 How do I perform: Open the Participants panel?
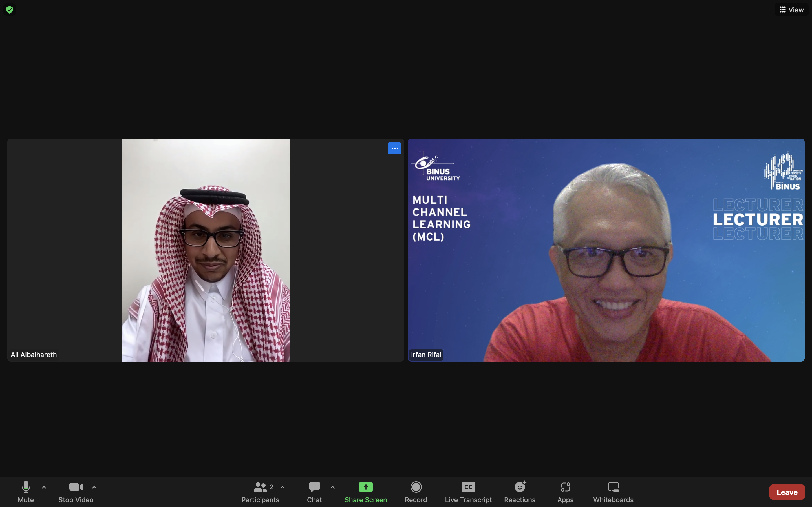[x=260, y=492]
